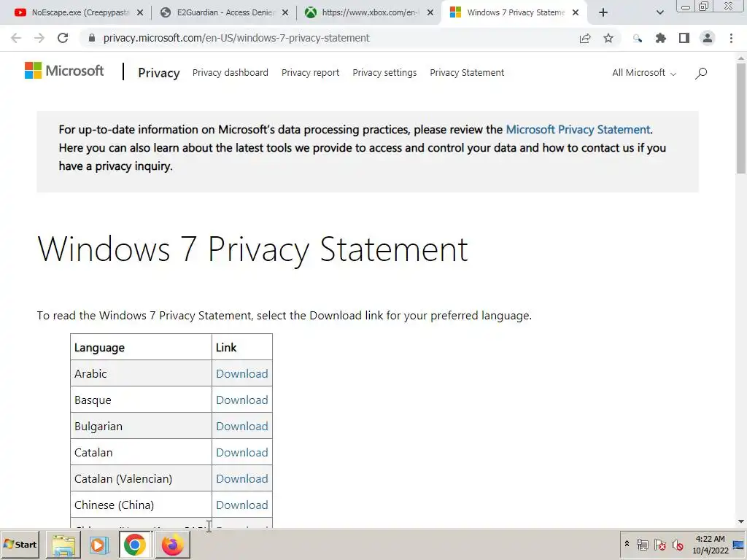Click the Privacy heading link
The image size is (747, 560).
point(158,73)
